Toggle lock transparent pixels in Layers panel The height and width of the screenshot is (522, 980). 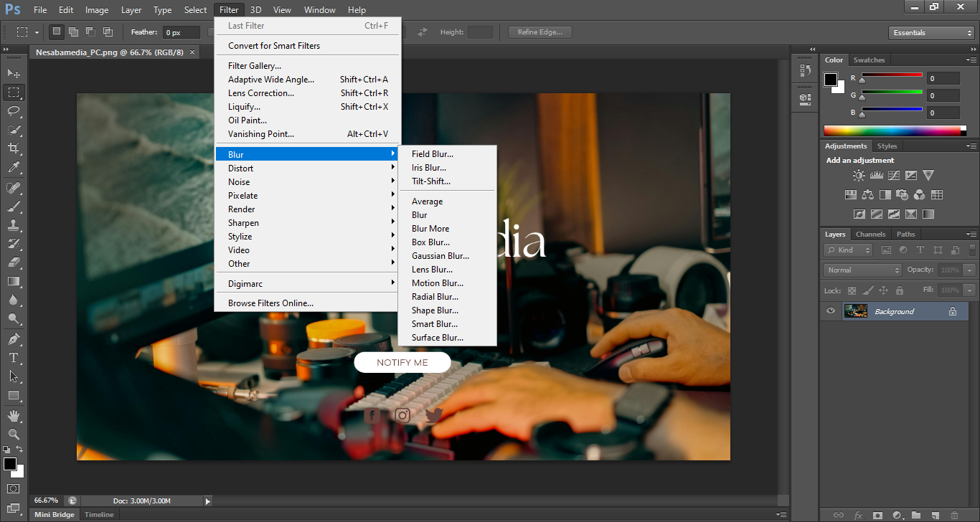coord(852,290)
